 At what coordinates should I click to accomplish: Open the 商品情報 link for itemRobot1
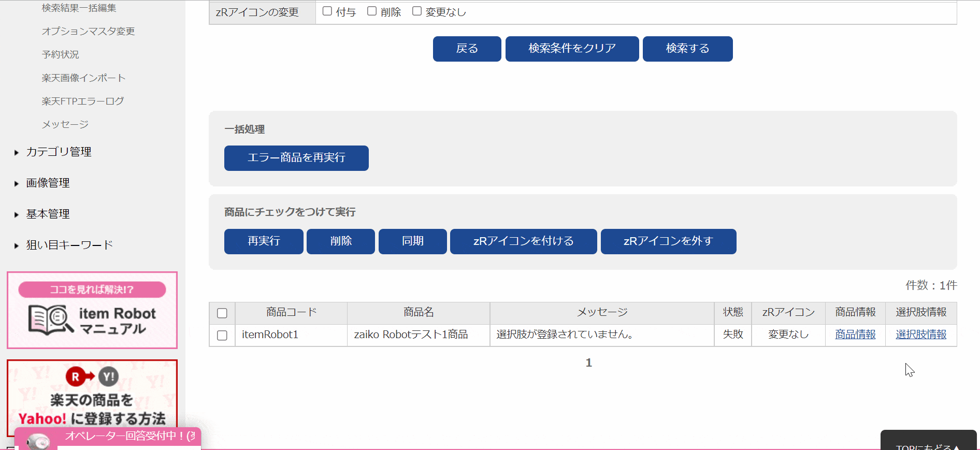pyautogui.click(x=855, y=335)
